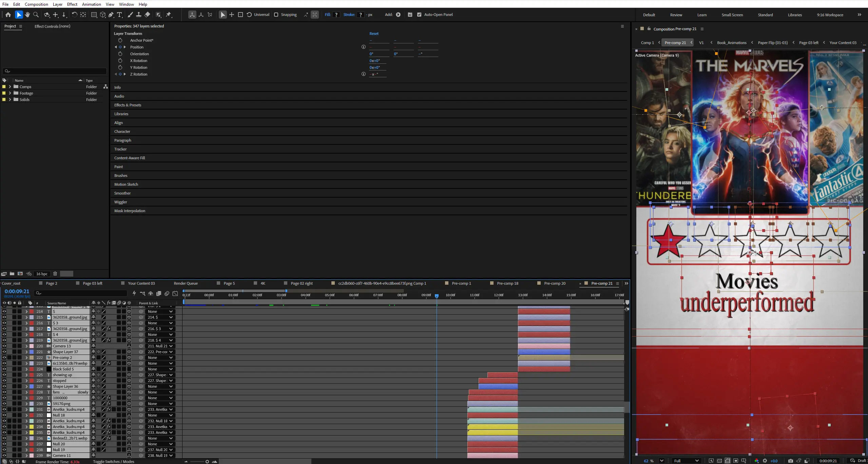This screenshot has height=464, width=868.
Task: Click the red label color of layer 214
Action: (32, 311)
